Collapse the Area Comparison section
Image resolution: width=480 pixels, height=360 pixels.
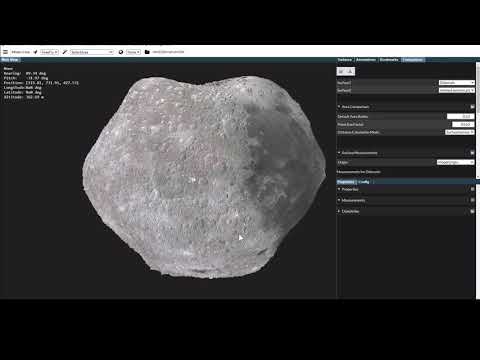[x=339, y=107]
